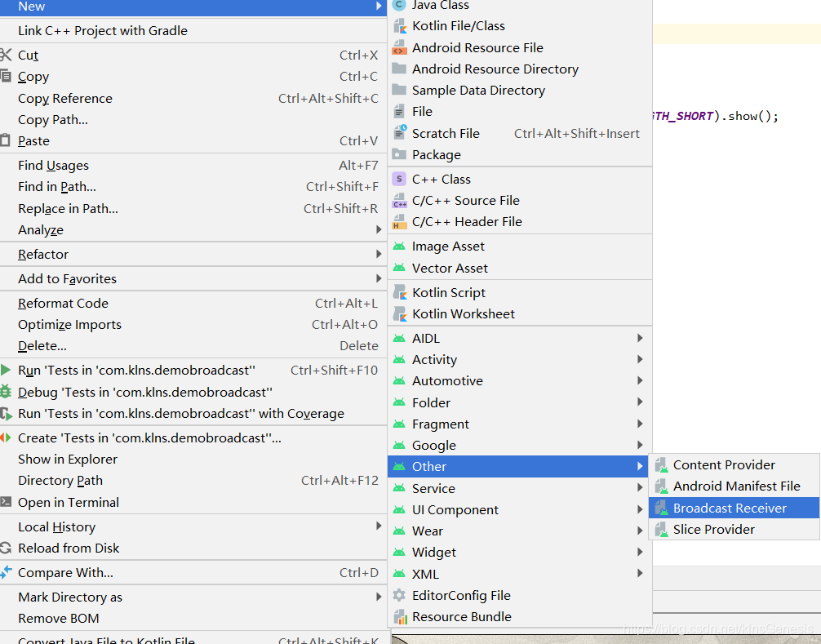Click the C/C++ Source File icon
Image resolution: width=821 pixels, height=644 pixels.
(x=400, y=201)
